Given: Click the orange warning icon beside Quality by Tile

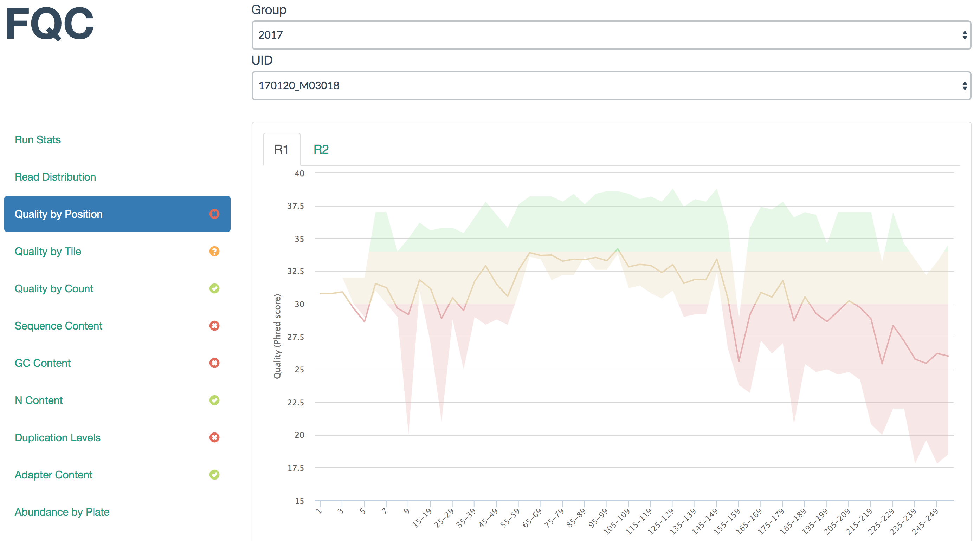Looking at the screenshot, I should [214, 251].
